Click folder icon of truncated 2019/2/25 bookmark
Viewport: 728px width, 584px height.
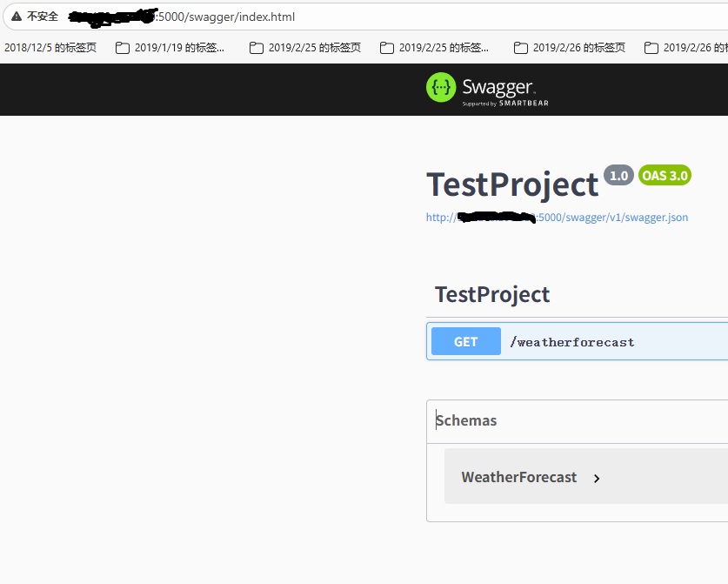click(x=387, y=49)
